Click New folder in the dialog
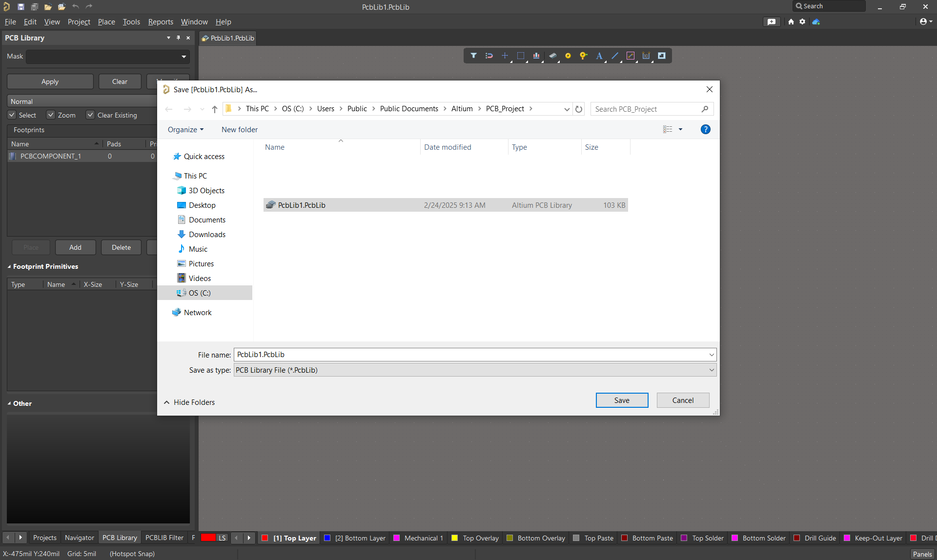Viewport: 937px width, 560px height. coord(239,129)
